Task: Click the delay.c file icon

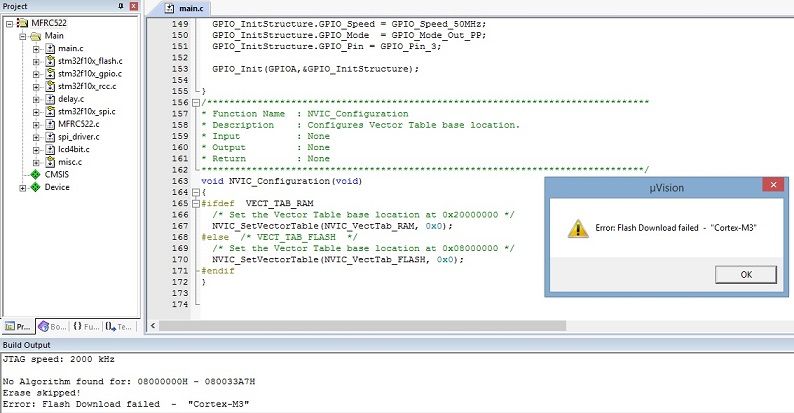Action: tap(50, 99)
